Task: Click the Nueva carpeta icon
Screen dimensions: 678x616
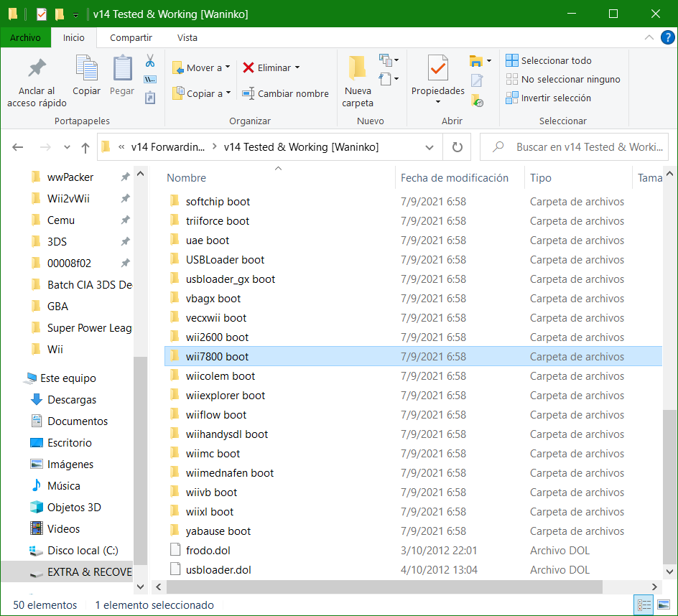Action: coord(358,68)
